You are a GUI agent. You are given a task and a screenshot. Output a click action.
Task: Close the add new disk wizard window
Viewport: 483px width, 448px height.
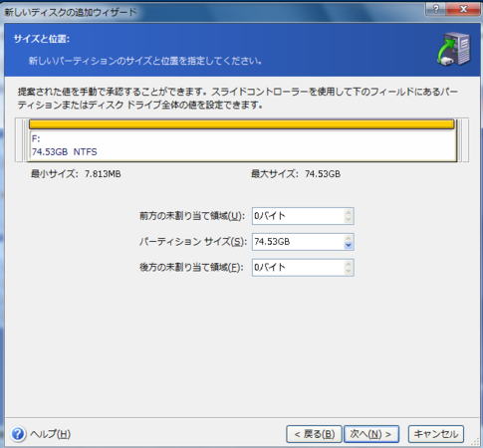click(463, 9)
